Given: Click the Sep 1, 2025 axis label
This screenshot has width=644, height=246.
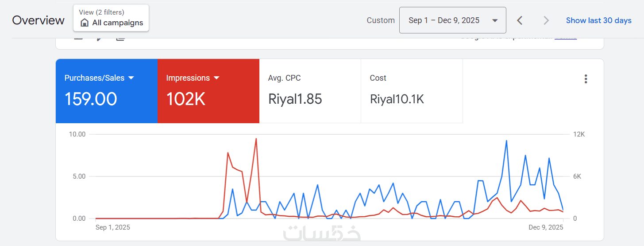Looking at the screenshot, I should point(113,227).
